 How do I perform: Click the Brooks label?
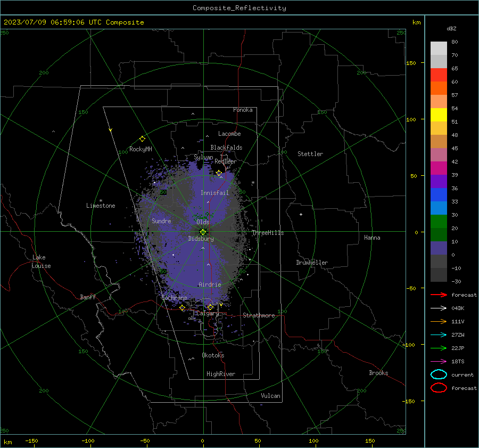tap(378, 373)
